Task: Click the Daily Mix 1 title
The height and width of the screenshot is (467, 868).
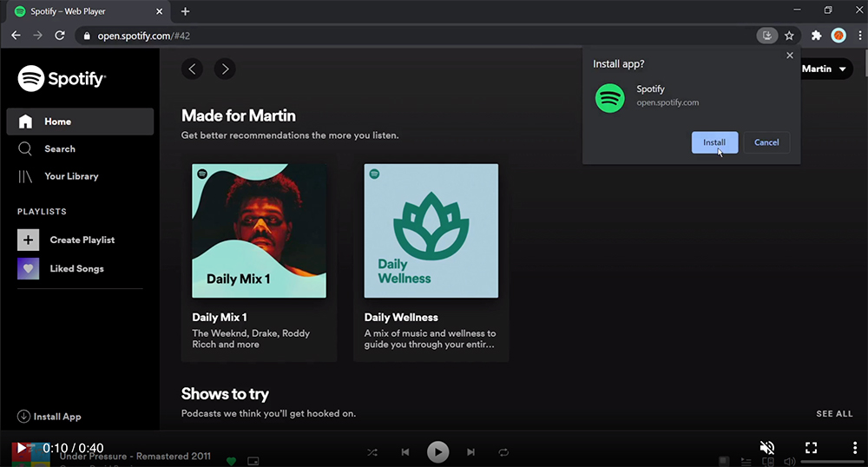Action: pyautogui.click(x=220, y=317)
